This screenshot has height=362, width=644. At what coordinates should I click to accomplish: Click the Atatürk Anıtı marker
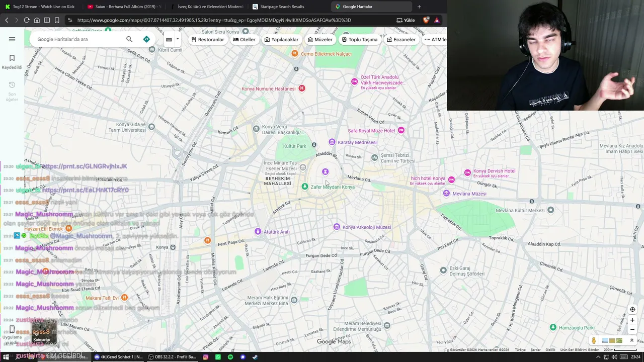[258, 232]
